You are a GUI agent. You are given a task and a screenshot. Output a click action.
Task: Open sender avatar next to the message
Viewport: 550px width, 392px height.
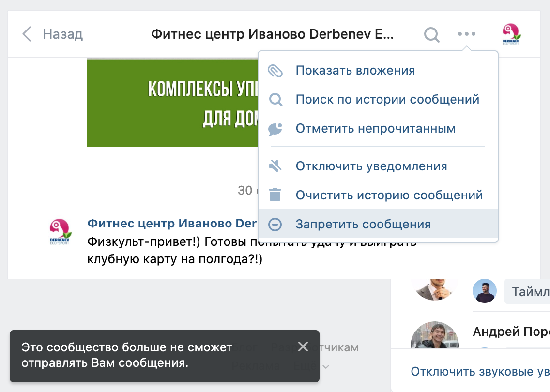61,231
